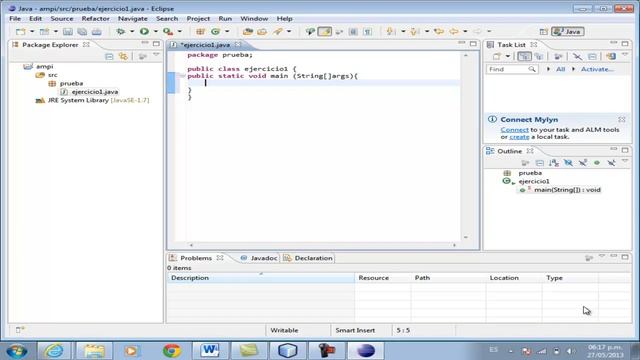Image resolution: width=640 pixels, height=360 pixels.
Task: Open the Project menu
Action: pyautogui.click(x=198, y=18)
